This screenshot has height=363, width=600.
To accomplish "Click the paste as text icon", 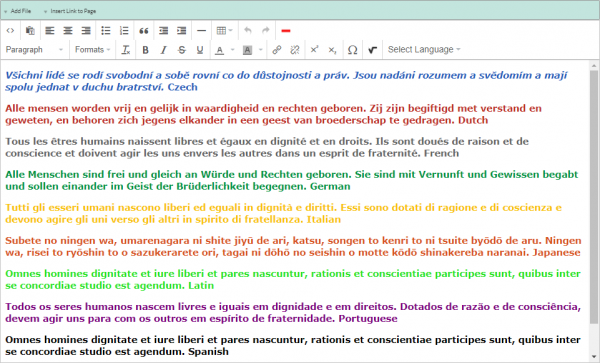I will (x=30, y=31).
